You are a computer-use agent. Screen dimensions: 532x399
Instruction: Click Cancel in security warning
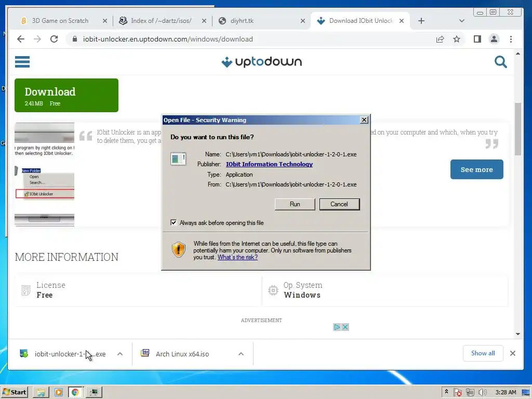(x=339, y=204)
